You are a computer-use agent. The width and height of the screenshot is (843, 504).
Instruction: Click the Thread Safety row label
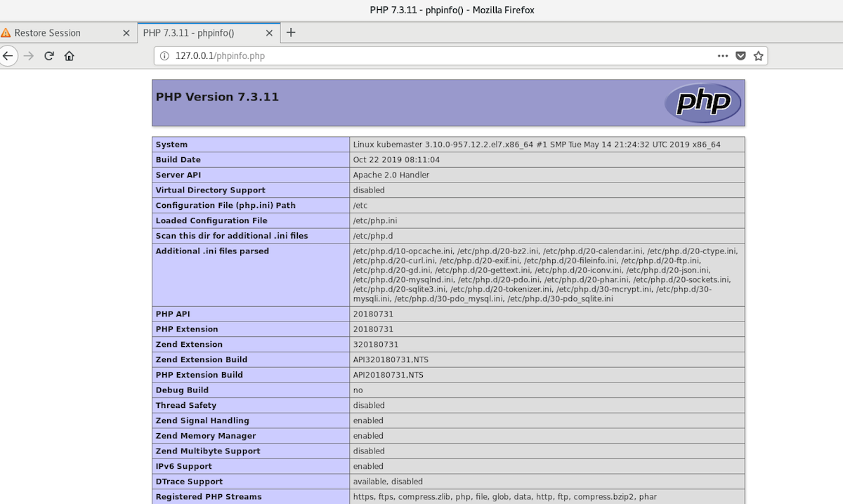point(186,405)
